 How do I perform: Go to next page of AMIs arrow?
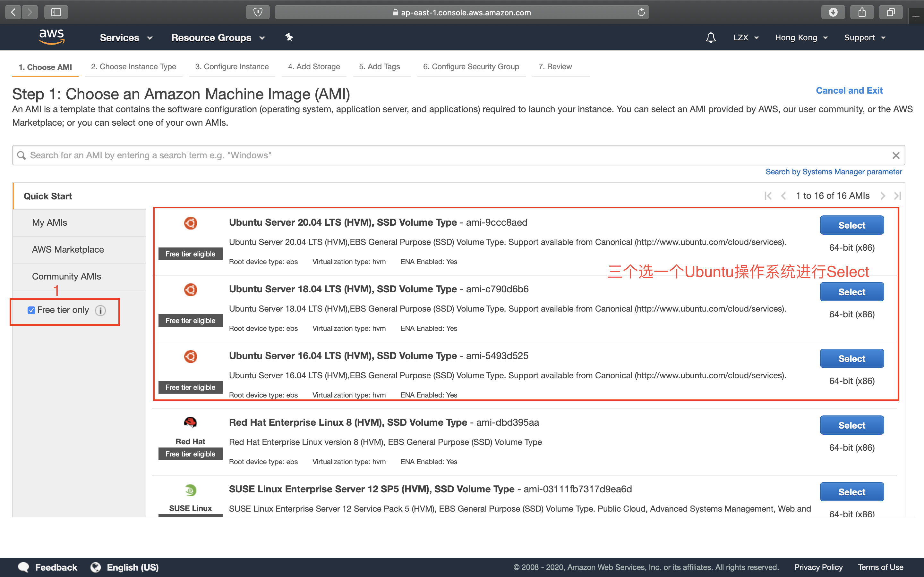click(883, 196)
